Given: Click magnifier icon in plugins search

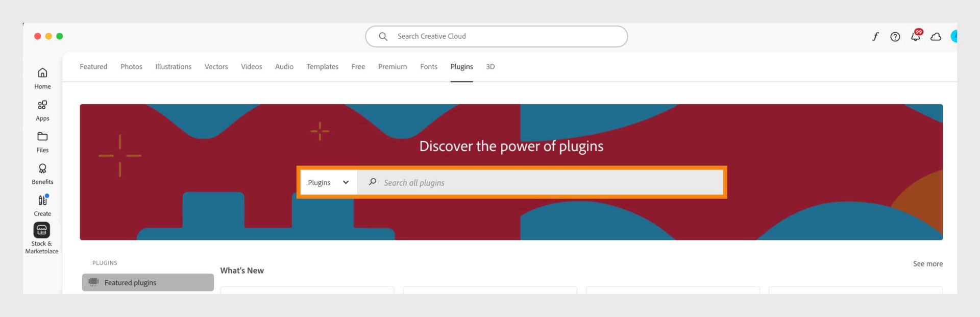Looking at the screenshot, I should [373, 182].
